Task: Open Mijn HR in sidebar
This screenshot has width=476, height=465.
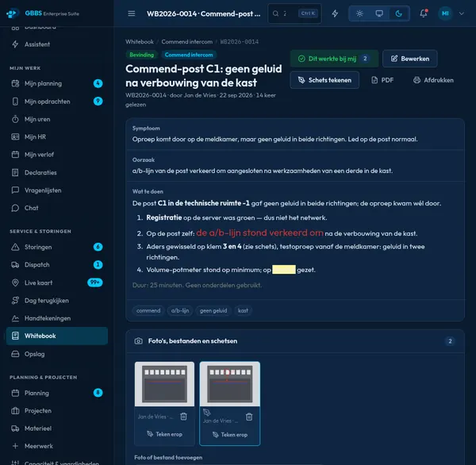Action: [x=57, y=137]
